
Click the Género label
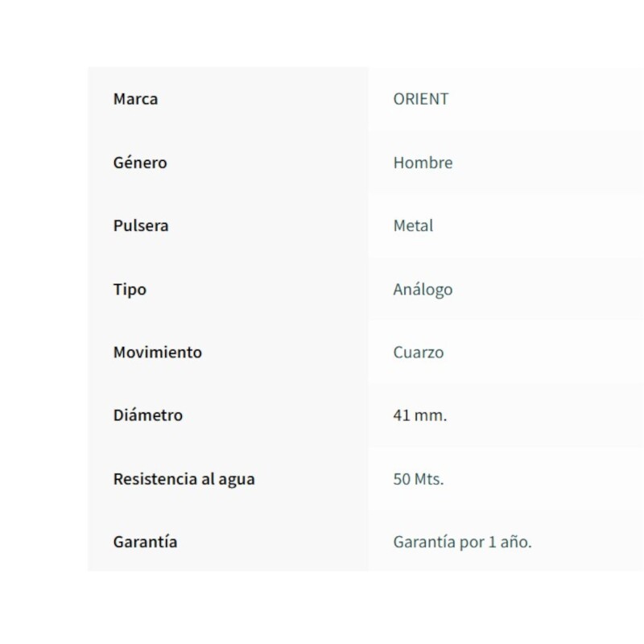(140, 163)
